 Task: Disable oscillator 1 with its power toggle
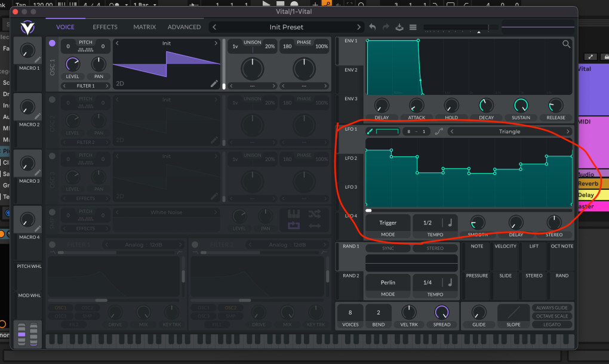[x=52, y=43]
